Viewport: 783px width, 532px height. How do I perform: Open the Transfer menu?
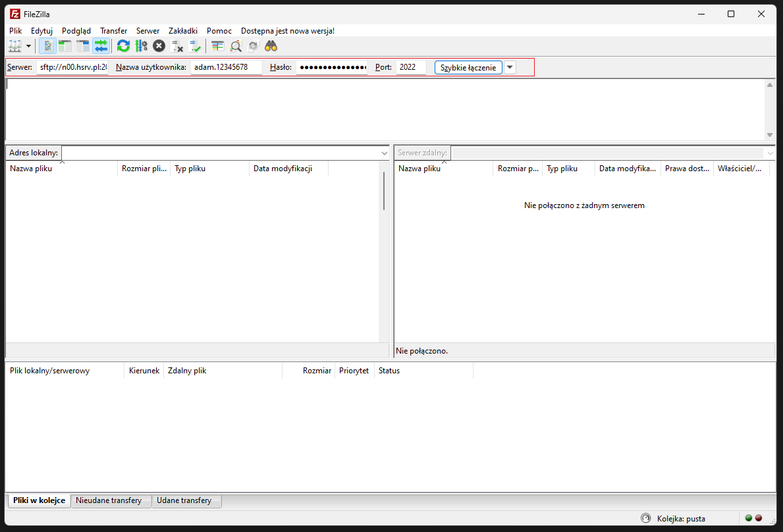point(113,30)
